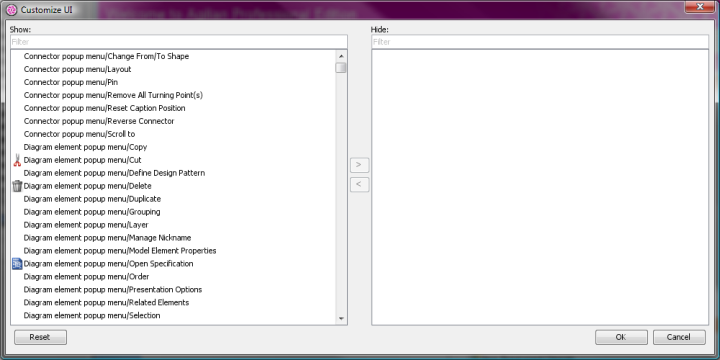This screenshot has height=360, width=720.
Task: Select Connector popup menu/Layout
Action: pyautogui.click(x=77, y=69)
